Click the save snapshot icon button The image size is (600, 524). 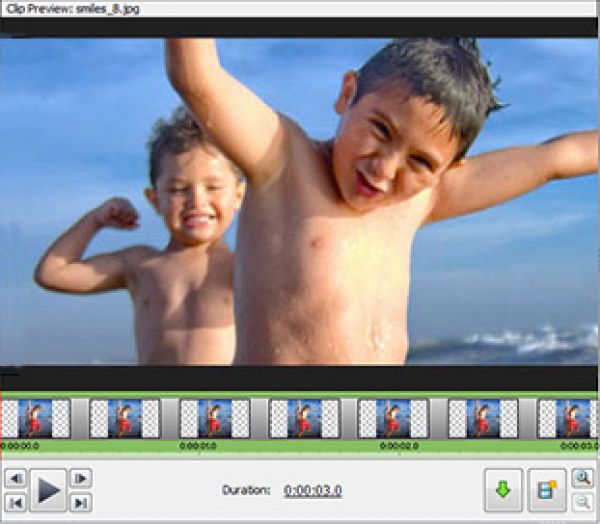coord(547,490)
